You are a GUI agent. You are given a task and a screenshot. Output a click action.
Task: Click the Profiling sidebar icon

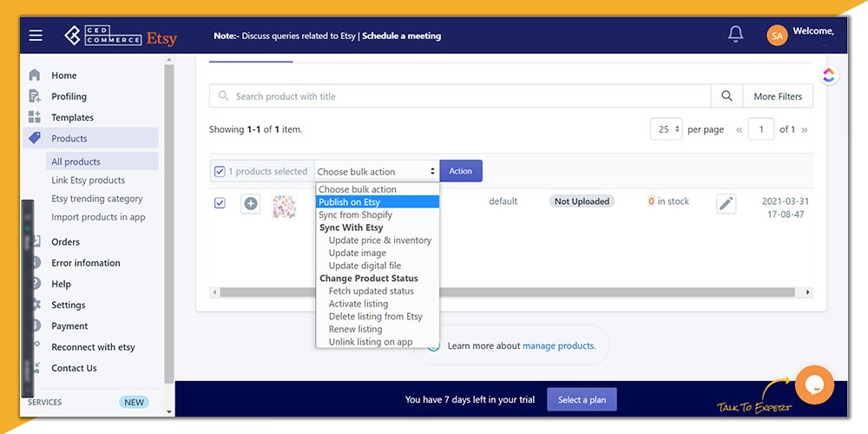[35, 95]
